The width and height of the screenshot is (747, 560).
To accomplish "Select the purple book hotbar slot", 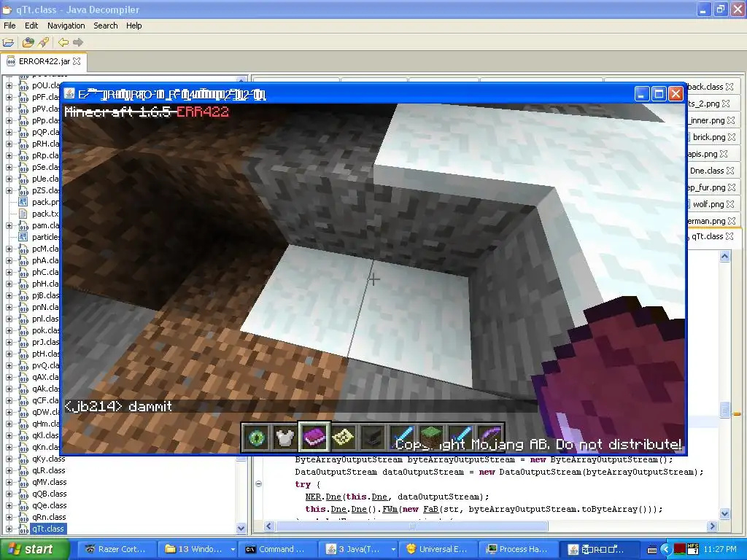I will click(314, 437).
